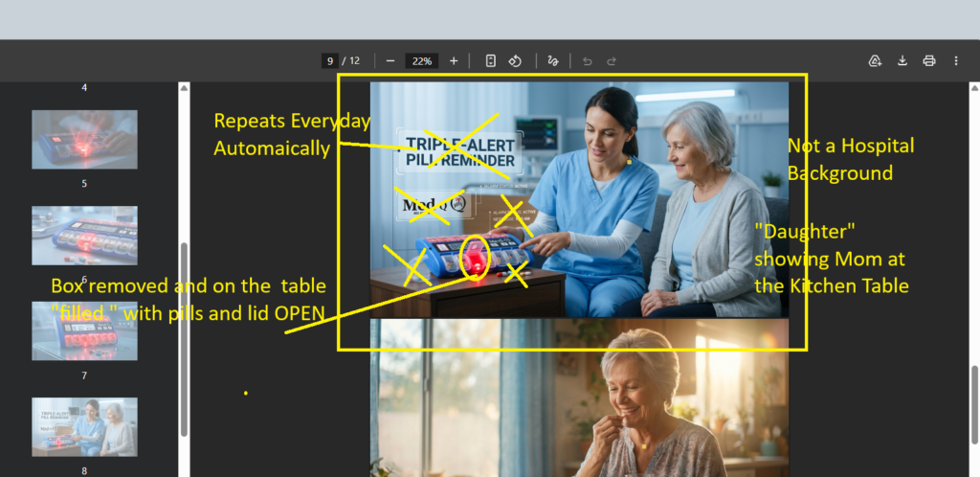Image resolution: width=980 pixels, height=477 pixels.
Task: Open the more actions menu
Action: pos(956,60)
